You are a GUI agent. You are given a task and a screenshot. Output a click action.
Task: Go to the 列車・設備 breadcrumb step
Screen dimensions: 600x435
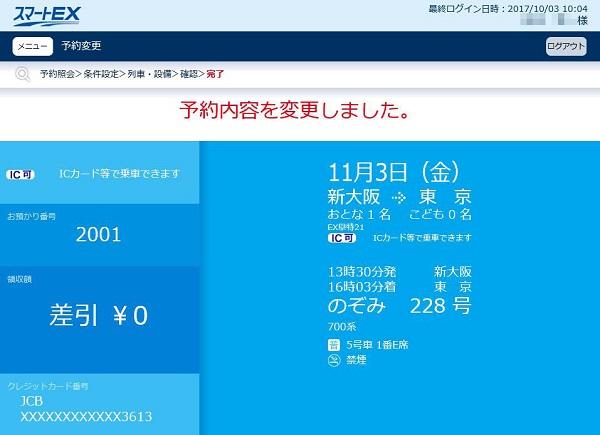pos(150,74)
